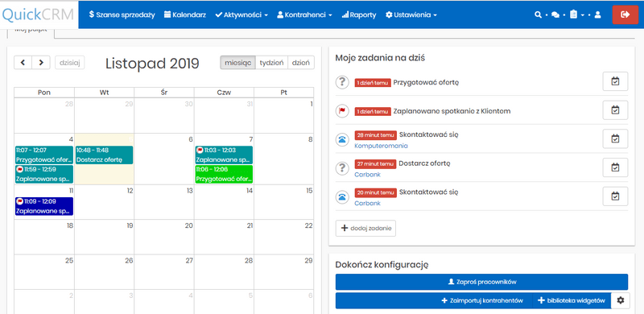Select day 26 in the calendar grid
The image size is (644, 314).
tap(105, 272)
